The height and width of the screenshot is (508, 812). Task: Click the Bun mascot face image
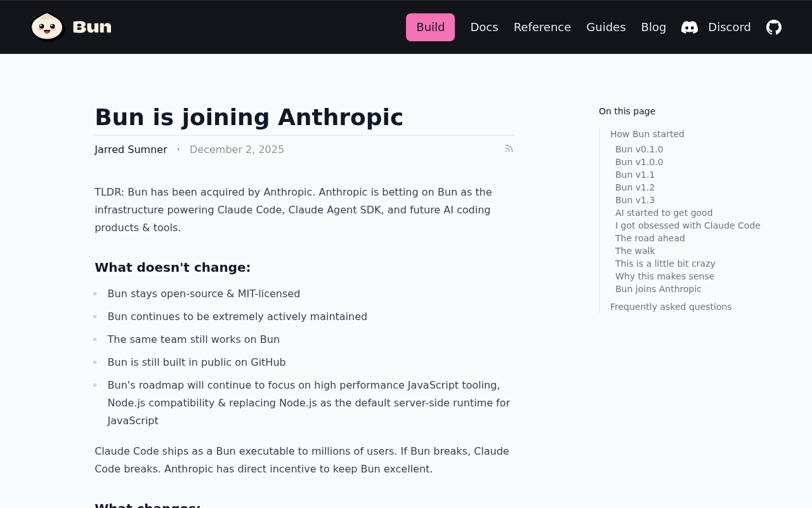tap(48, 27)
